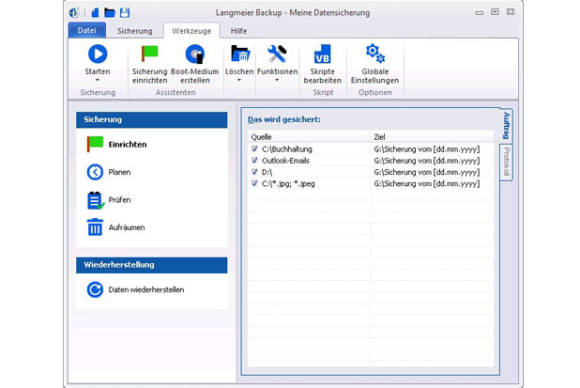Expand the Starten dropdown arrow
Viewport: 580px width, 388px height.
[98, 80]
